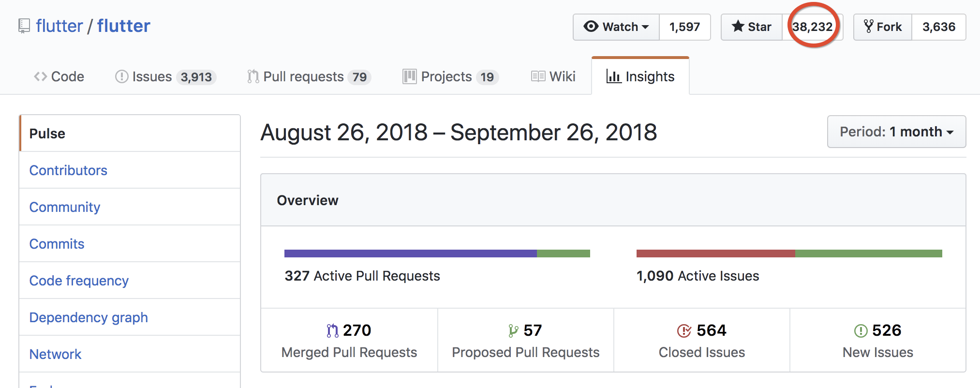This screenshot has width=980, height=388.
Task: Star the flutter repository
Action: [x=752, y=27]
